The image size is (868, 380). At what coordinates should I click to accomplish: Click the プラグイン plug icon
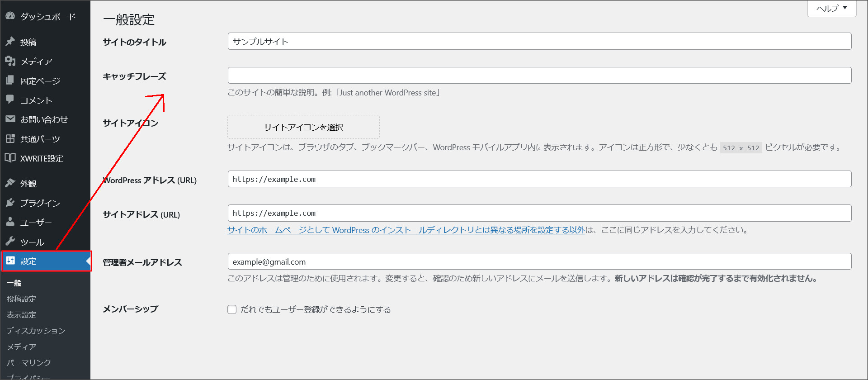10,203
